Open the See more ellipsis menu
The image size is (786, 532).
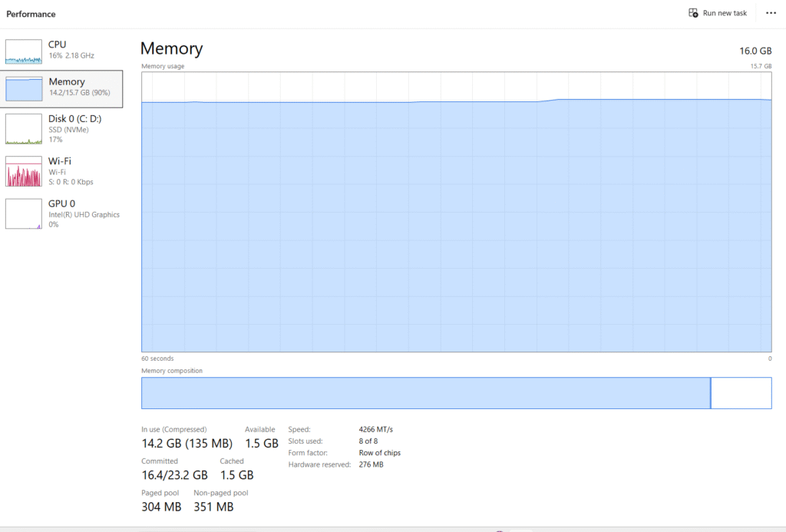[771, 13]
